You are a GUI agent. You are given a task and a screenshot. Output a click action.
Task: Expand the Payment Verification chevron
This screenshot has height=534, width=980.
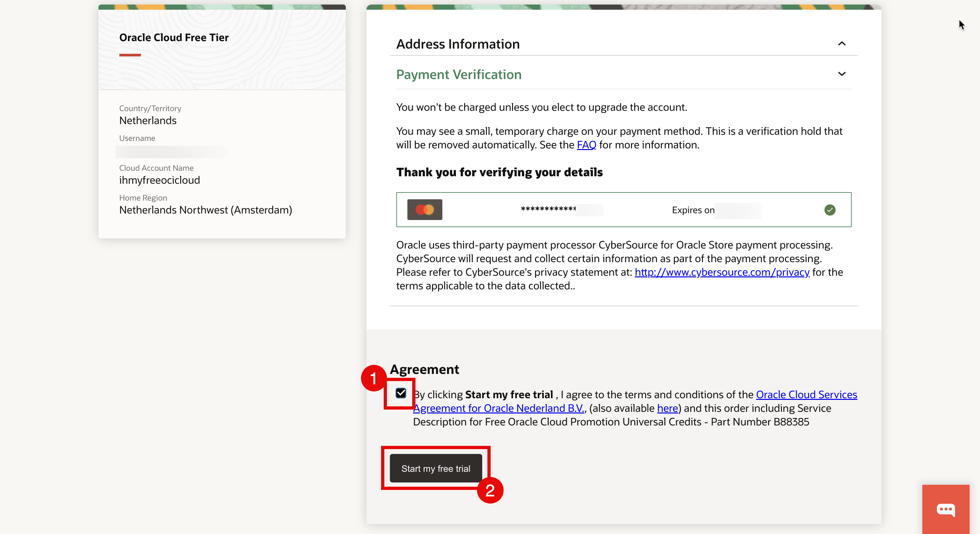pyautogui.click(x=842, y=74)
